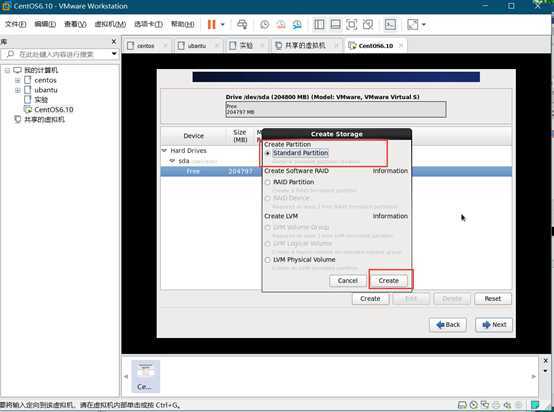Click the hard disk status bar icon
The image size is (554, 412).
click(x=462, y=405)
